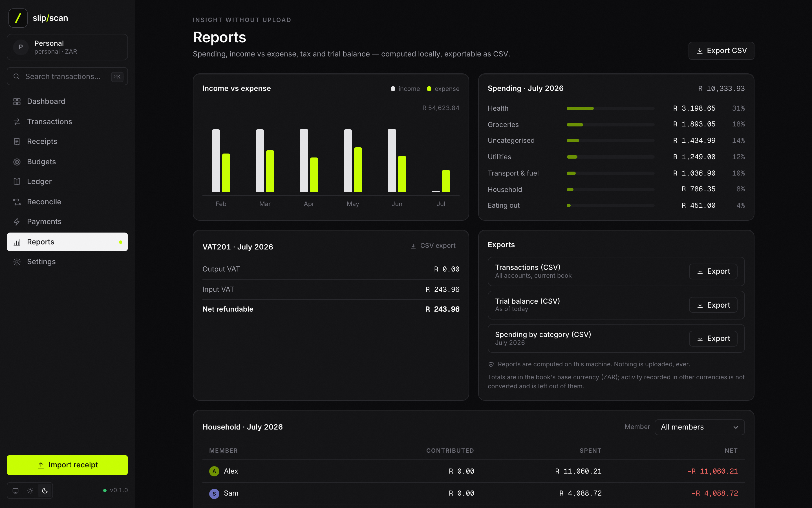The image size is (812, 508).
Task: Click the Utilities spending progress bar
Action: pyautogui.click(x=610, y=157)
